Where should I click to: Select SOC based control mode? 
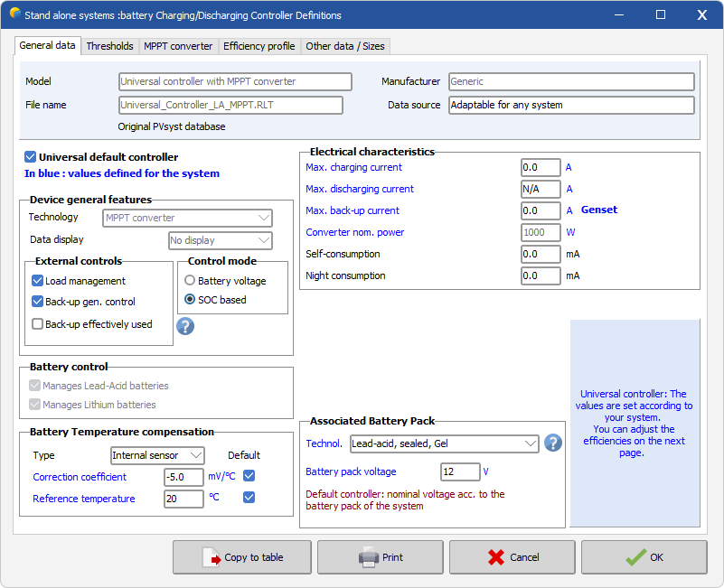(x=190, y=300)
